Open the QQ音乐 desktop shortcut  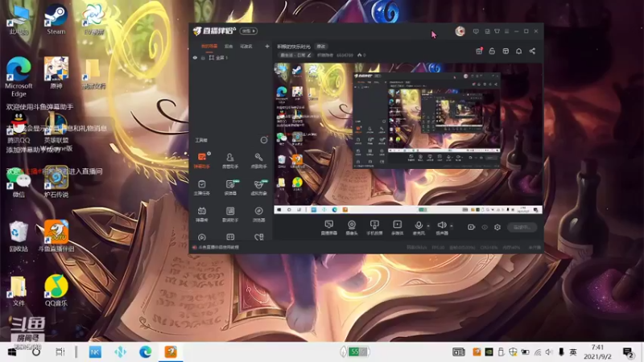pyautogui.click(x=56, y=290)
